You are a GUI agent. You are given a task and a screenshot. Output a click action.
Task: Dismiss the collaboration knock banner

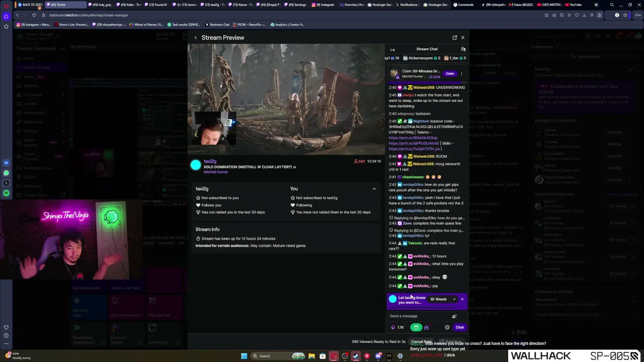click(462, 299)
